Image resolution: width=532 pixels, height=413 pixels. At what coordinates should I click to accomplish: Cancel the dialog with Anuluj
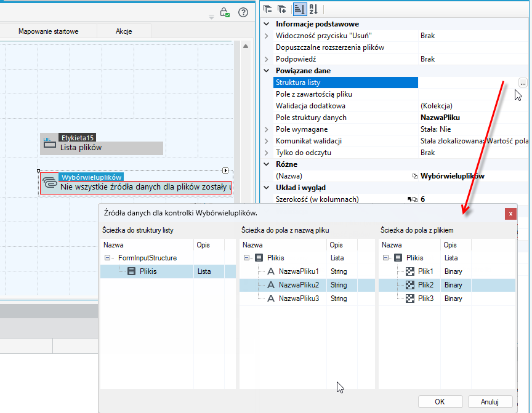coord(490,402)
